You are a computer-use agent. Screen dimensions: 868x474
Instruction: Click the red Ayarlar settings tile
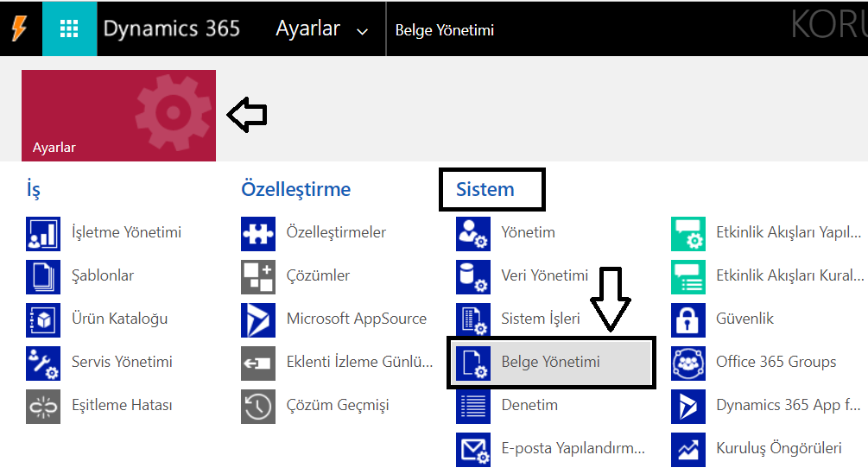118,116
